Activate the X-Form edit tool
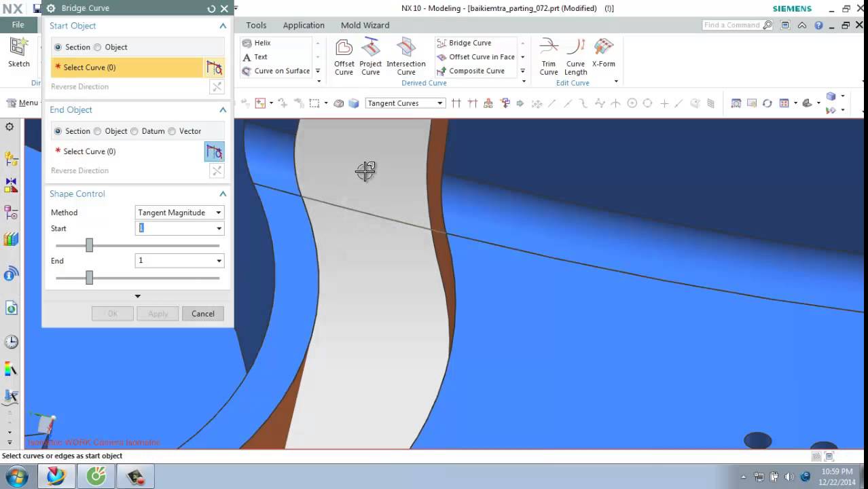The width and height of the screenshot is (868, 489). point(603,53)
